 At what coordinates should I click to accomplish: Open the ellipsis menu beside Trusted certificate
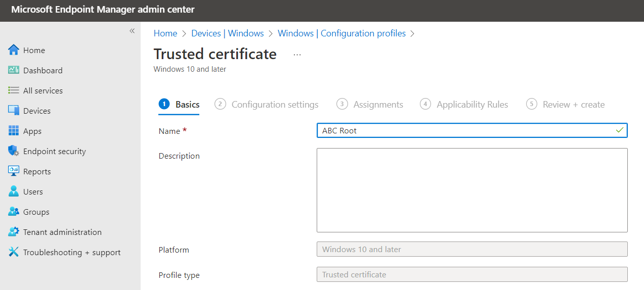pyautogui.click(x=297, y=55)
